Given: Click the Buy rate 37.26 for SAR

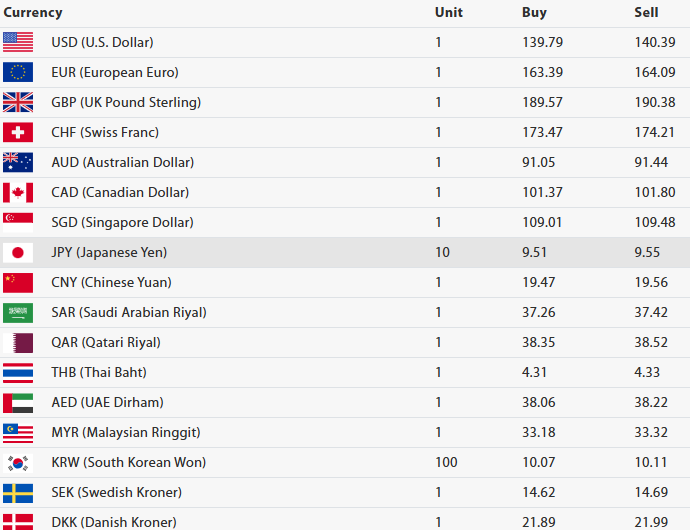Looking at the screenshot, I should [x=540, y=312].
